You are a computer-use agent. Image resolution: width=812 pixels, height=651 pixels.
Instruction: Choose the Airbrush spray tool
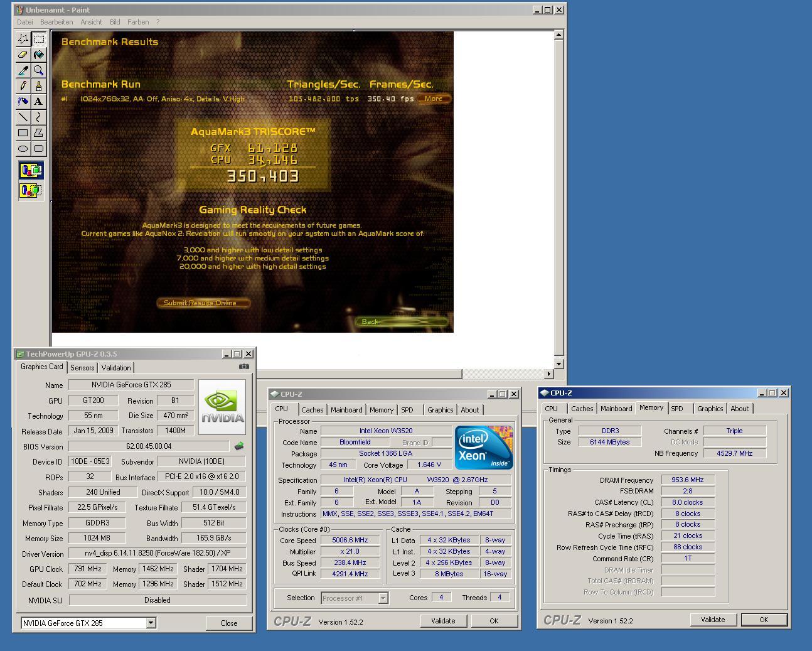[23, 102]
